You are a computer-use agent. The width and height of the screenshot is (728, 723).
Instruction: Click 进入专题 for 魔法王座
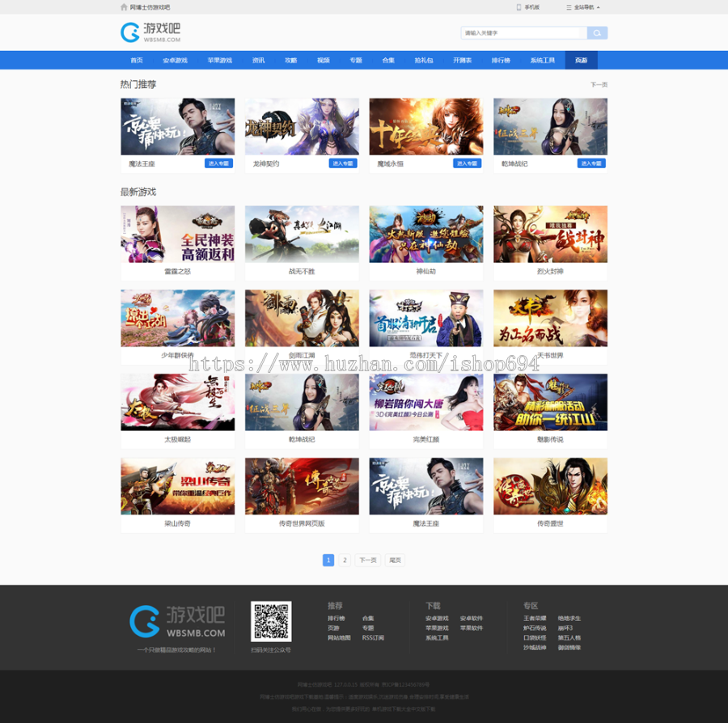click(x=218, y=163)
